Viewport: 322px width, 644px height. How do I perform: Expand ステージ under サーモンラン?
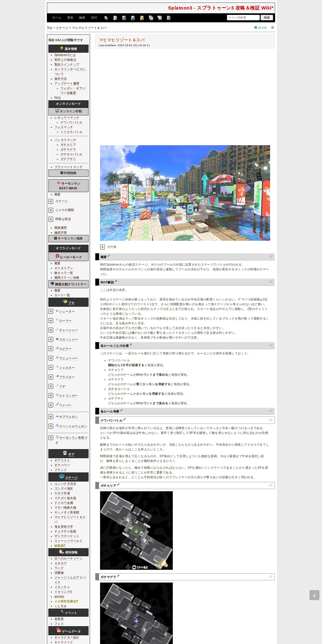tap(51, 201)
